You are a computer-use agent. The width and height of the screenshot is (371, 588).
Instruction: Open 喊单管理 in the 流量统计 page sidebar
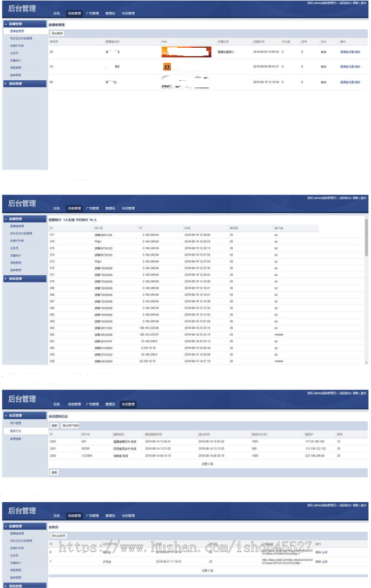(x=16, y=270)
